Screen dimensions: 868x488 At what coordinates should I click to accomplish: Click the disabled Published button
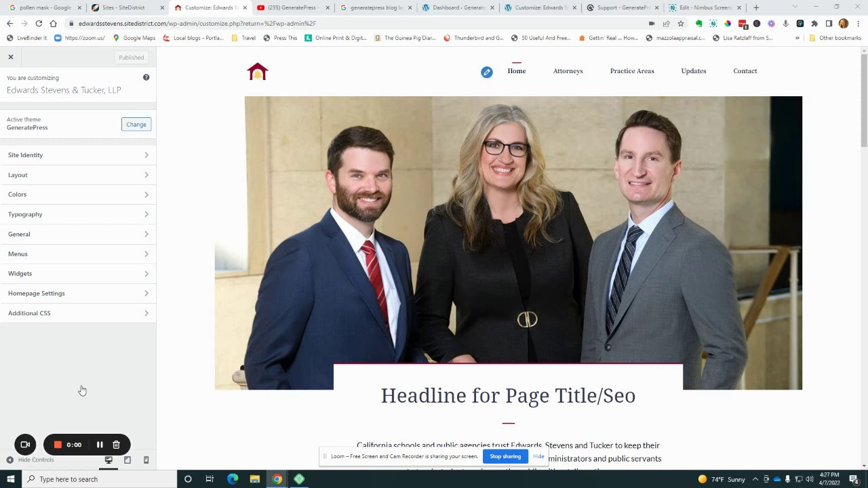point(131,58)
